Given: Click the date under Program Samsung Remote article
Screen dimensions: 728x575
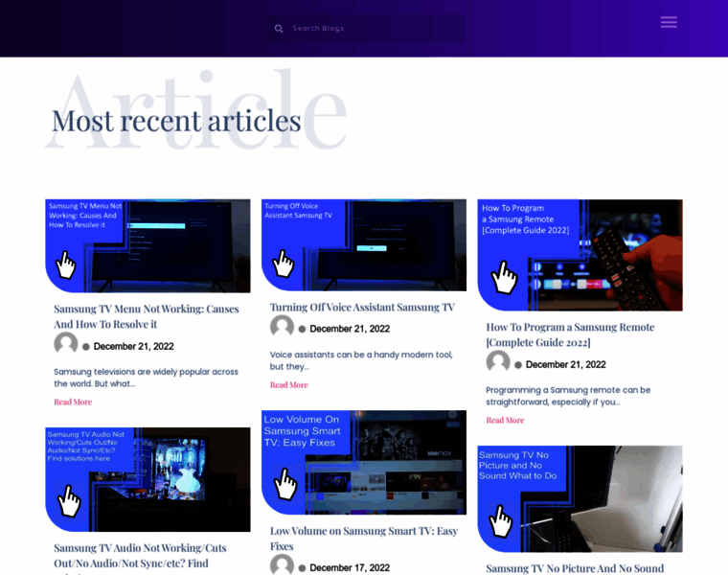Looking at the screenshot, I should coord(565,364).
